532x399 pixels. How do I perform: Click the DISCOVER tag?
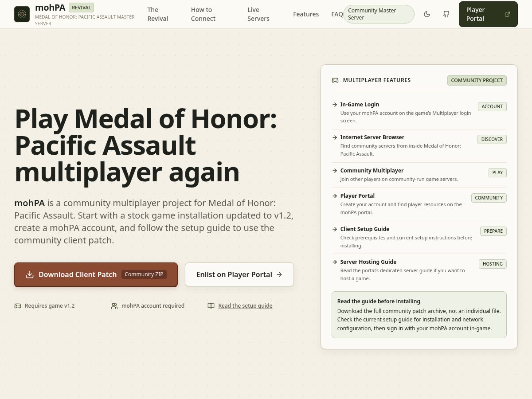pyautogui.click(x=492, y=139)
